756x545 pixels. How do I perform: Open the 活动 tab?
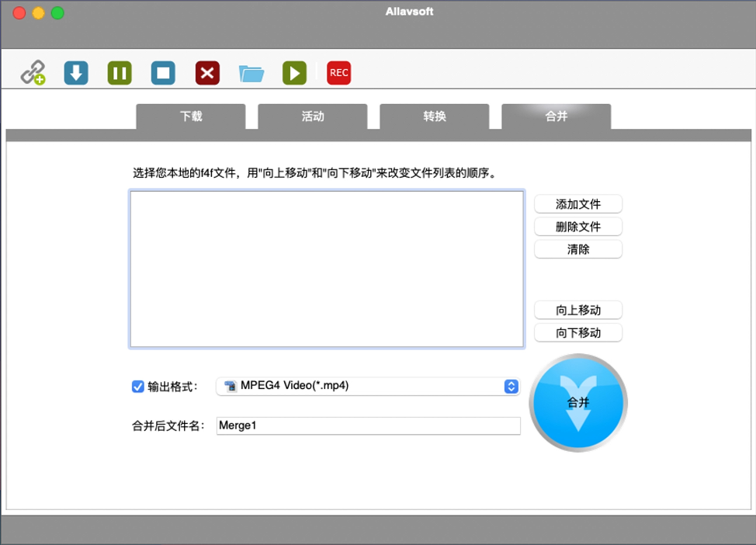pyautogui.click(x=313, y=116)
